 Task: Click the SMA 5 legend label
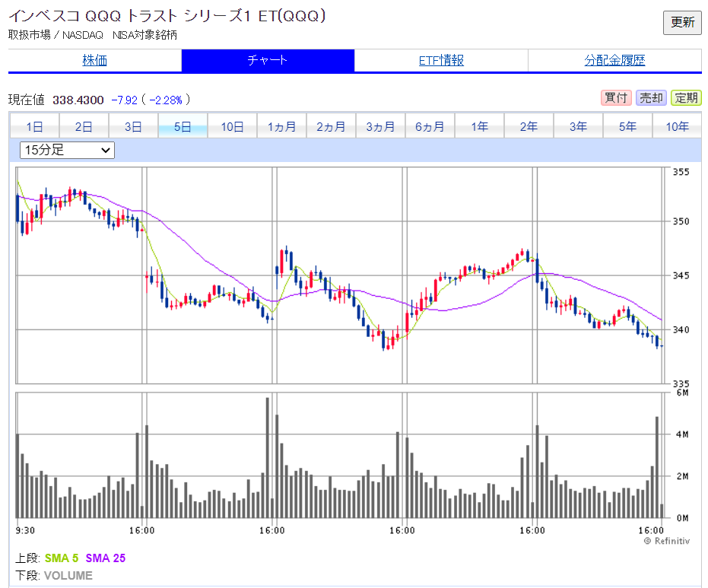pyautogui.click(x=62, y=558)
